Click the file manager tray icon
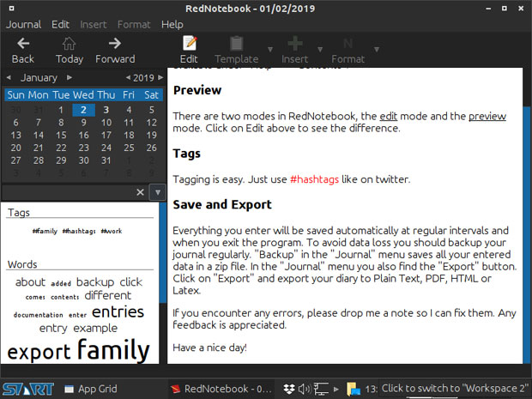532x399 pixels. point(354,389)
